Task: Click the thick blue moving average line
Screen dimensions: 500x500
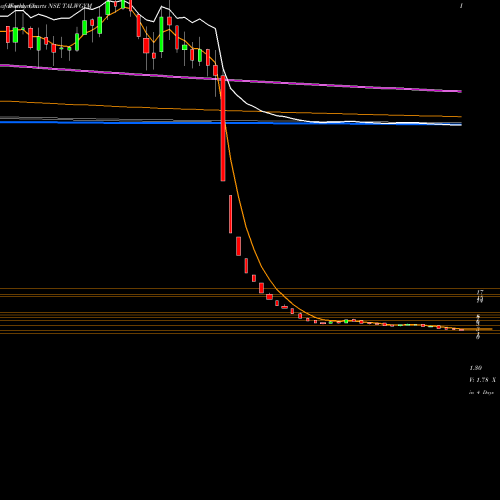Action: tap(231, 123)
